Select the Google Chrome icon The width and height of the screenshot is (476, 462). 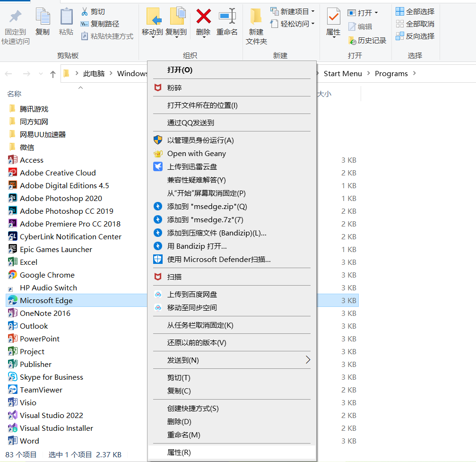13,275
